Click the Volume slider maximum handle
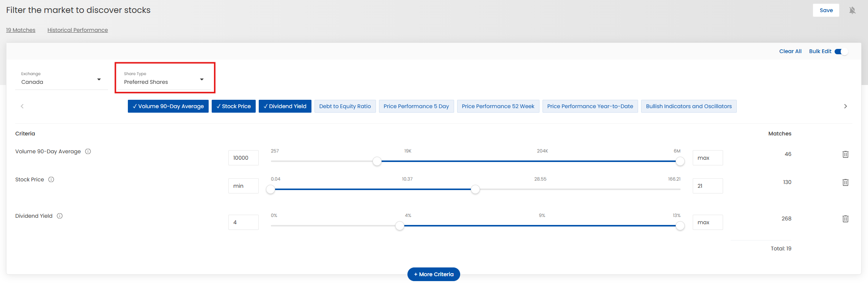 [680, 161]
